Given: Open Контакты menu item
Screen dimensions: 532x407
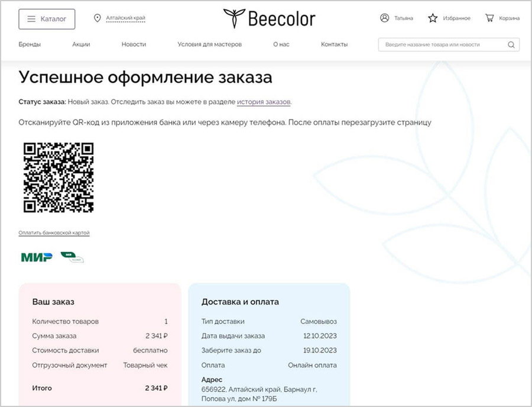Looking at the screenshot, I should (x=334, y=44).
